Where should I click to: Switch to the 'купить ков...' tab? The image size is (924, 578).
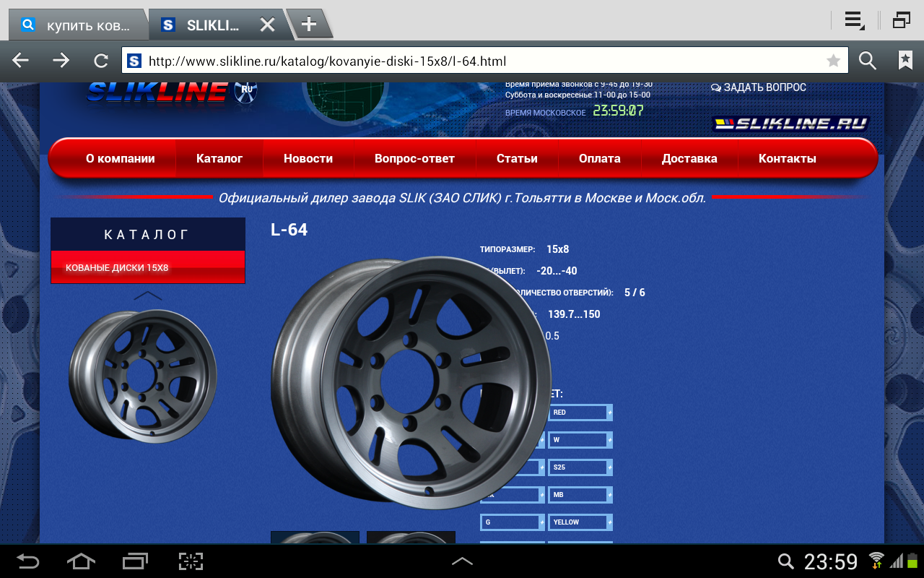coord(78,25)
